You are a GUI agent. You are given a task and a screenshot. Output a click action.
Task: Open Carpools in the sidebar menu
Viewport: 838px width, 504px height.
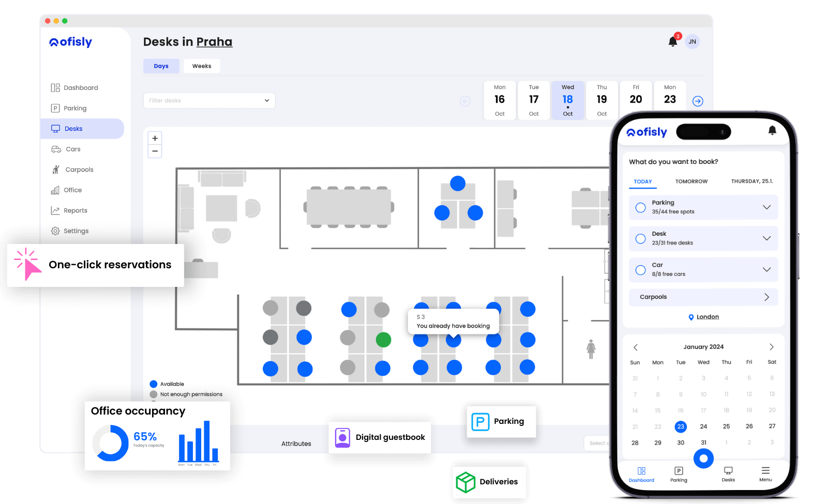[x=72, y=170]
